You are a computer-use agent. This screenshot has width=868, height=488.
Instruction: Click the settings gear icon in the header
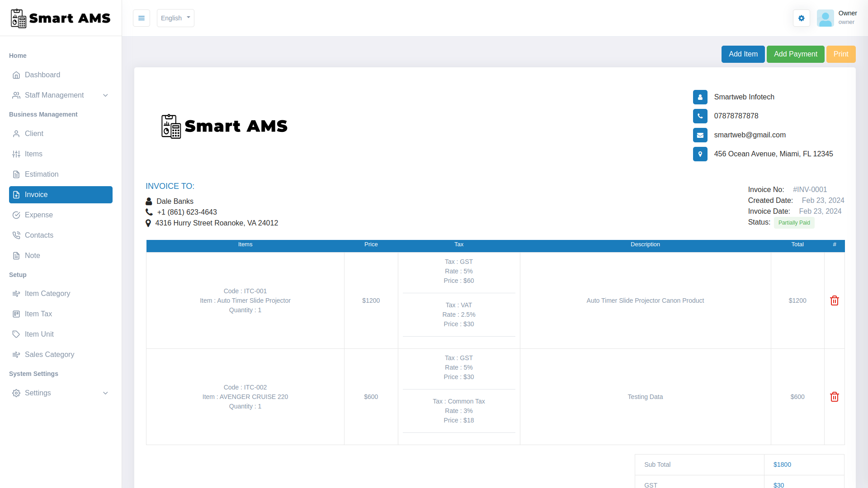801,18
